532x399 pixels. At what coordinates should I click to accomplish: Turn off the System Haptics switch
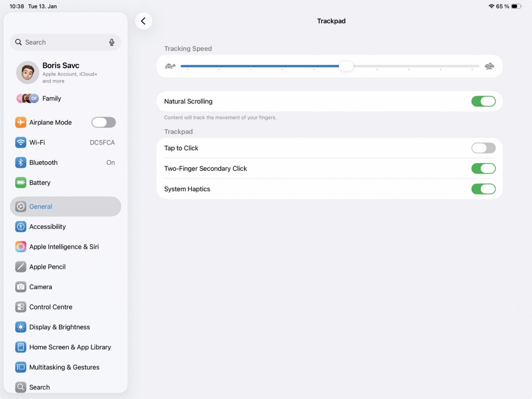(x=483, y=189)
